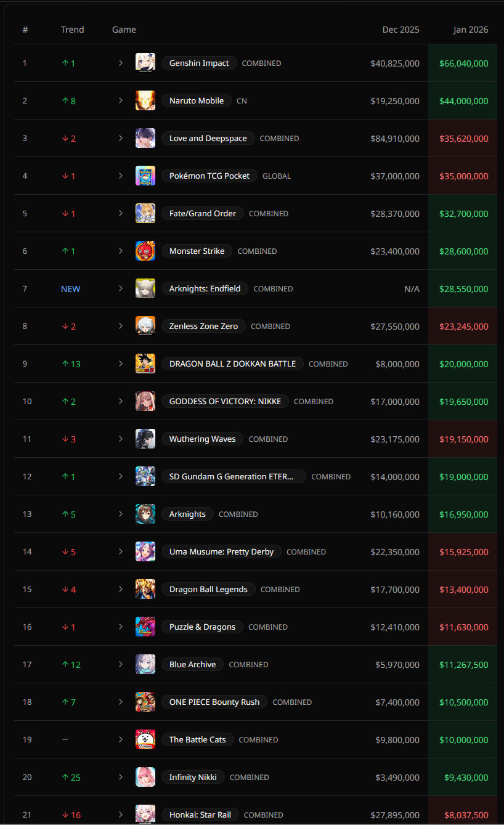This screenshot has height=825, width=504.
Task: Select the Arknights: Endfield icon
Action: click(x=145, y=288)
